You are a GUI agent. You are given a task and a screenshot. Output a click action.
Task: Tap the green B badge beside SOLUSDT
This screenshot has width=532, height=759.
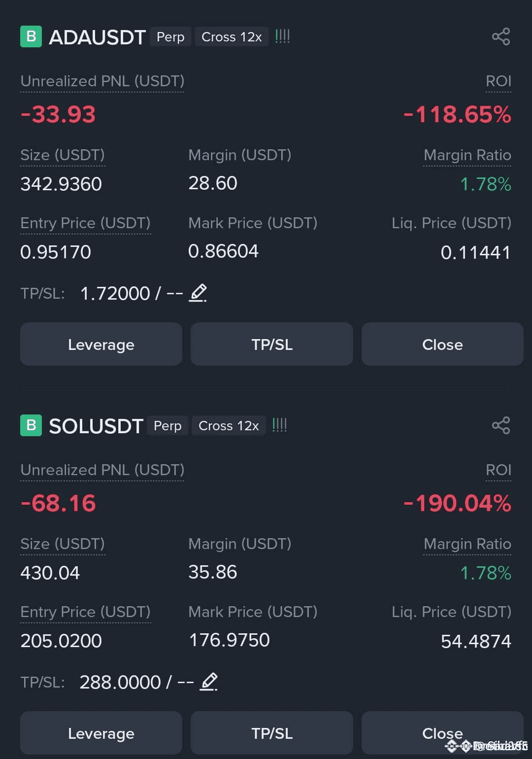click(x=31, y=426)
